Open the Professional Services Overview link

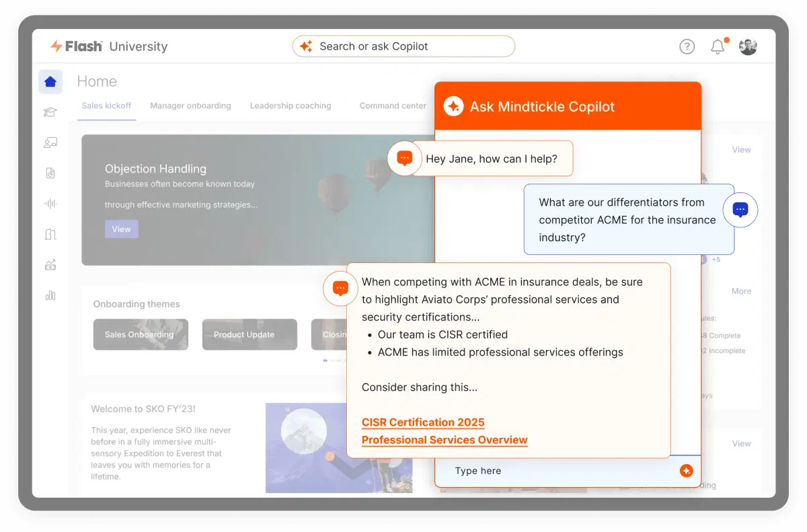click(x=445, y=440)
